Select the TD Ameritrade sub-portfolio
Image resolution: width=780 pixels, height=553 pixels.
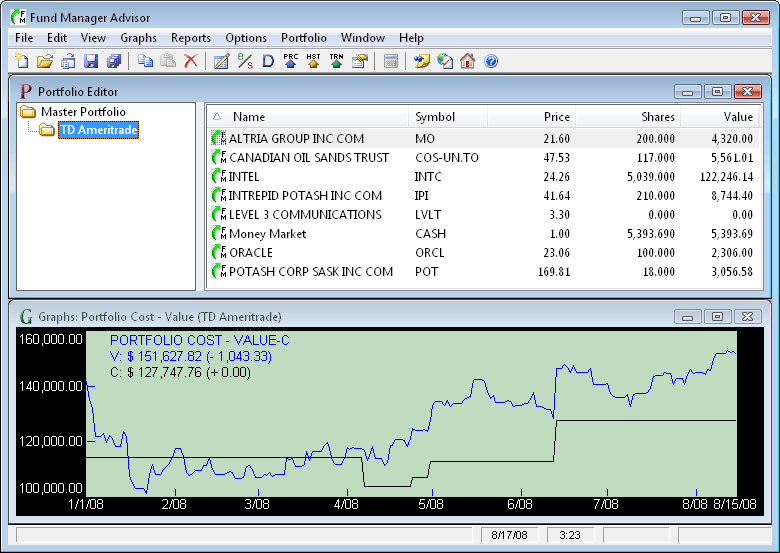tap(98, 130)
